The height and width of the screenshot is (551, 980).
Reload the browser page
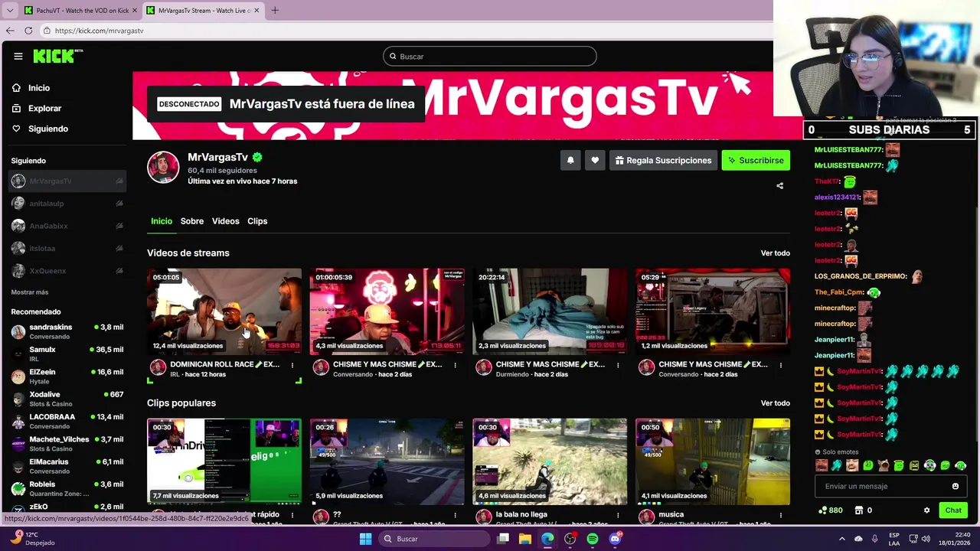tap(28, 31)
